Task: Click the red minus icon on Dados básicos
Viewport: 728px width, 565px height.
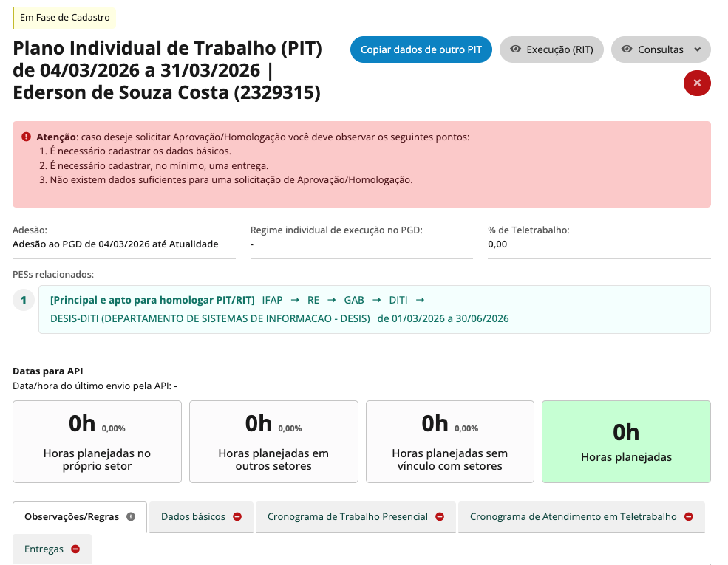Action: click(x=237, y=516)
